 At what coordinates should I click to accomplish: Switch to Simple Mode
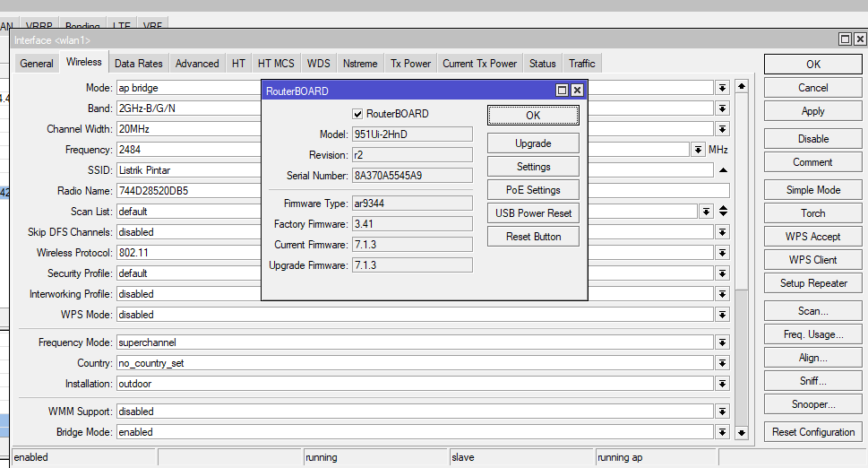[x=813, y=189]
